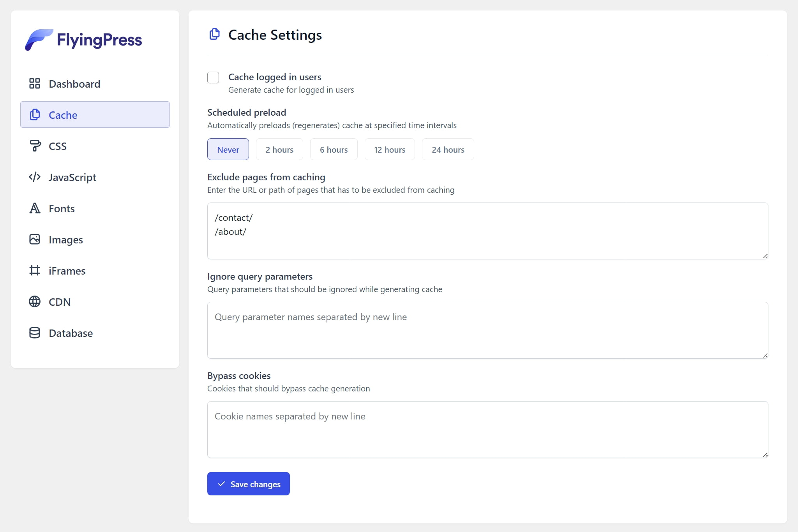Click the Save changes button
The width and height of the screenshot is (798, 532).
click(249, 484)
